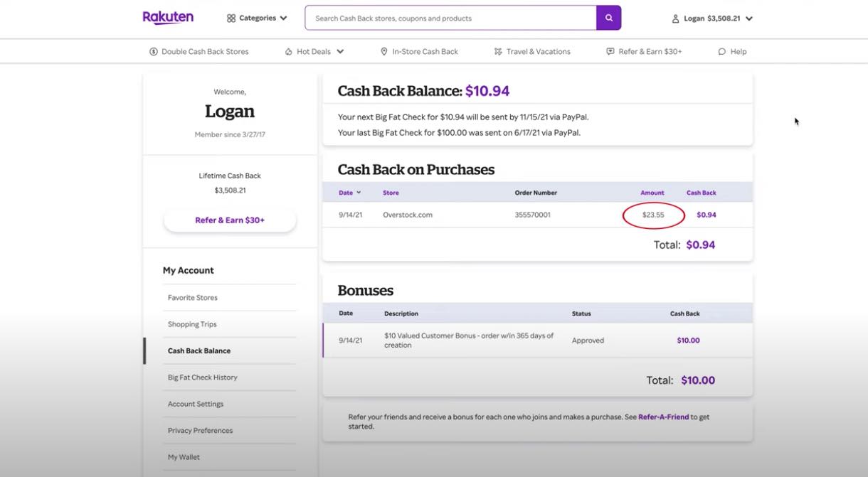
Task: Click the purchases Total $0.94 value
Action: (x=701, y=245)
